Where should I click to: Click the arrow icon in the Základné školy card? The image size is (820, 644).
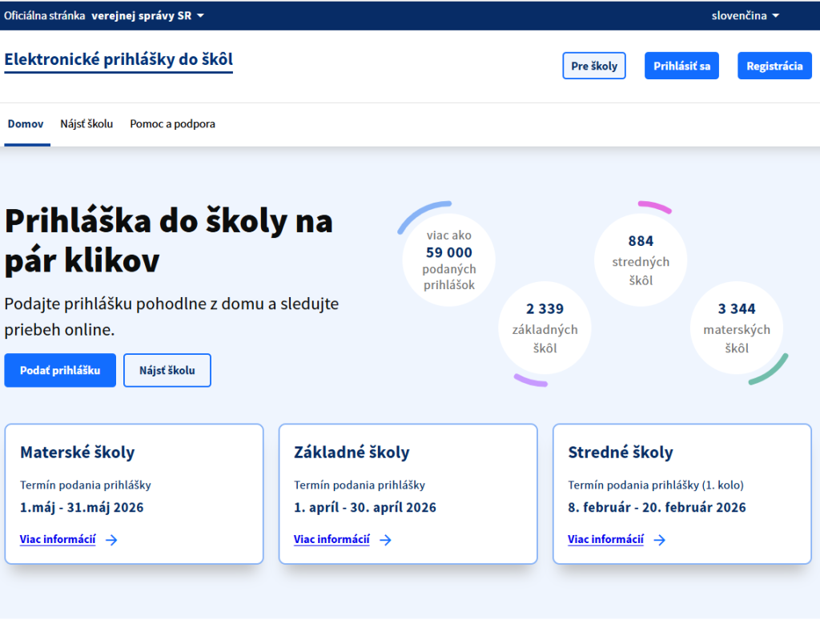386,540
